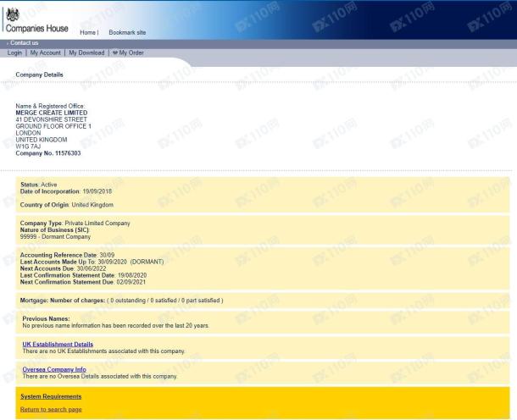The width and height of the screenshot is (517, 420).
Task: Click Bookmark site link
Action: pyautogui.click(x=127, y=32)
